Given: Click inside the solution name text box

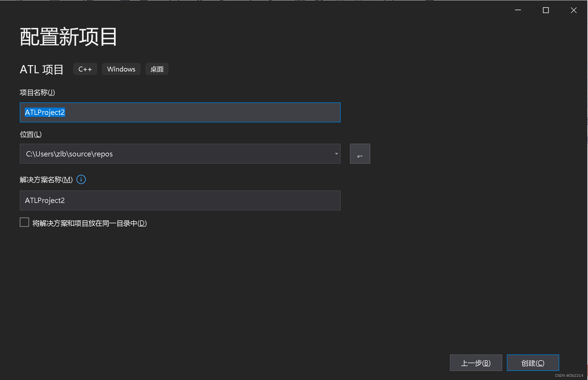Looking at the screenshot, I should (x=180, y=200).
